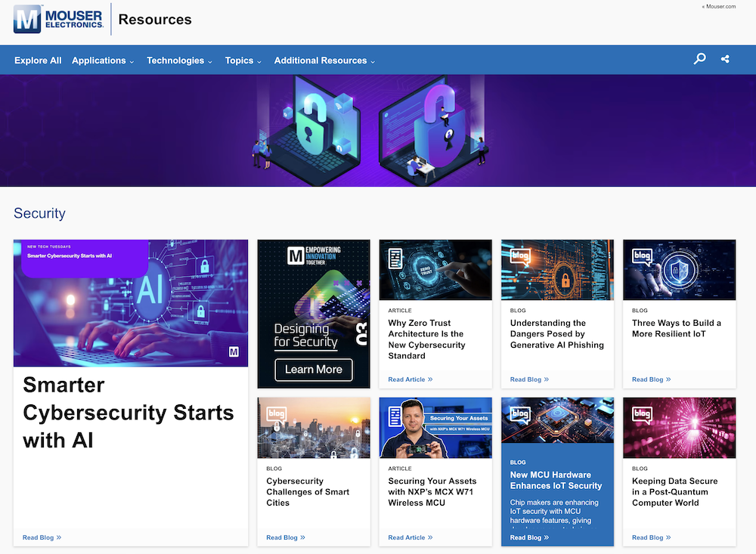Screen dimensions: 756x554
Task: Click blog badge on Generative AI Phishing card
Action: click(x=520, y=256)
